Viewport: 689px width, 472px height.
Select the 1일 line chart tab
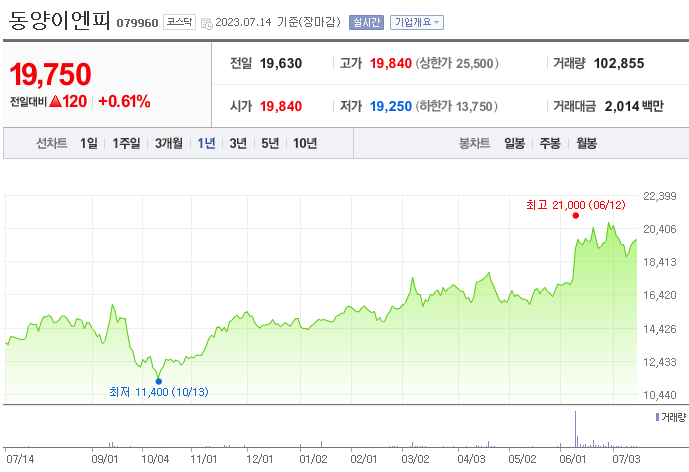click(x=89, y=143)
